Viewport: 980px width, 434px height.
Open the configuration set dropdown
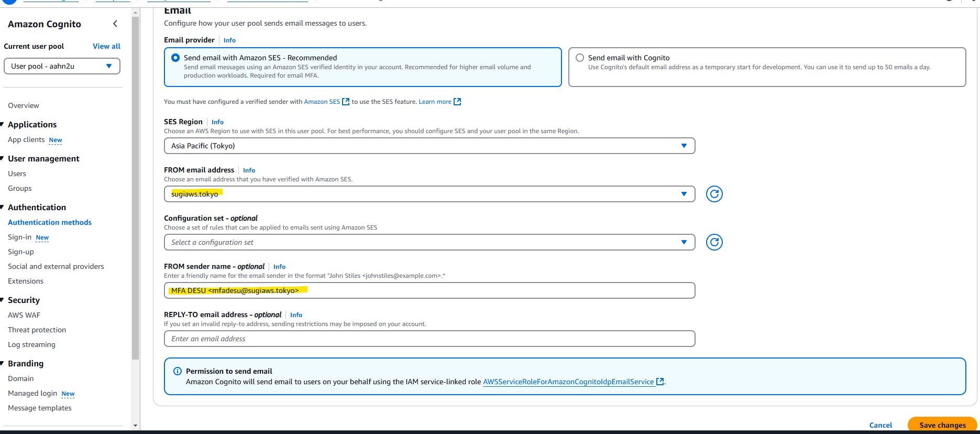(x=430, y=242)
